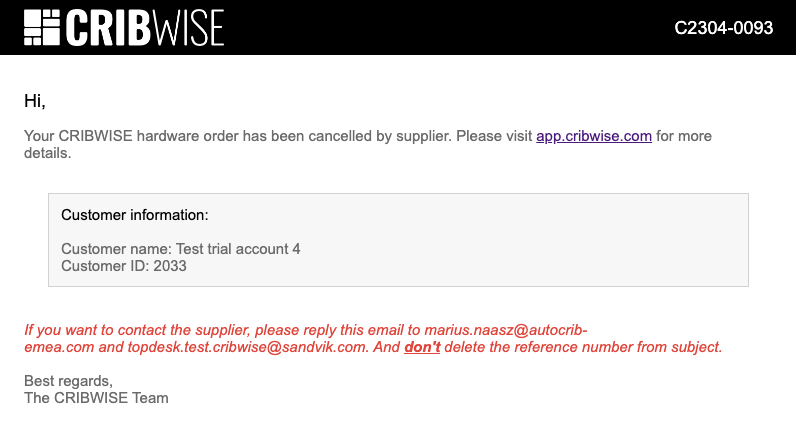The height and width of the screenshot is (428, 796).
Task: Click the underlined "don't" word
Action: [x=422, y=347]
